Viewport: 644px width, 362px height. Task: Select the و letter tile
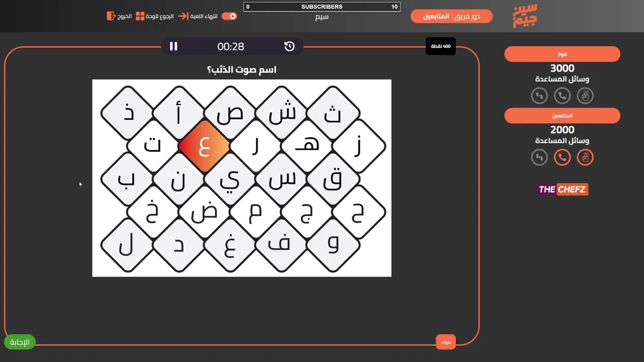click(x=333, y=245)
